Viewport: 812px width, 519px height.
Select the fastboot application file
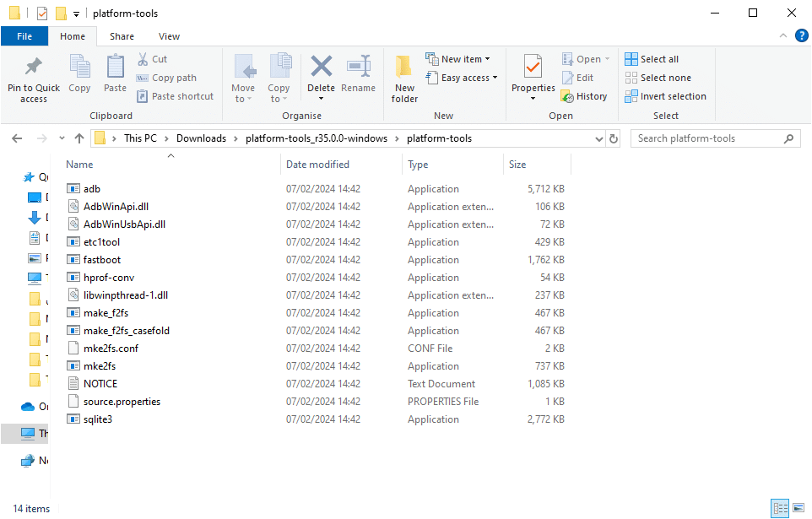102,260
